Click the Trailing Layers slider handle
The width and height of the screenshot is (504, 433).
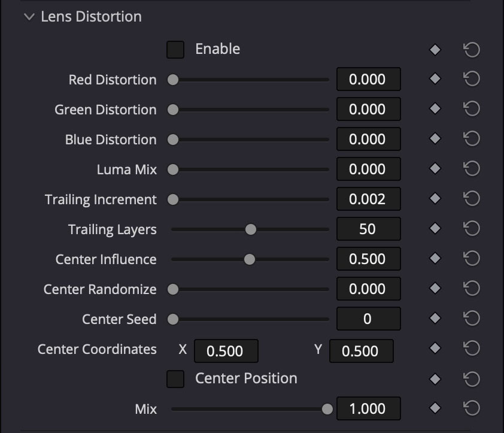coord(250,229)
